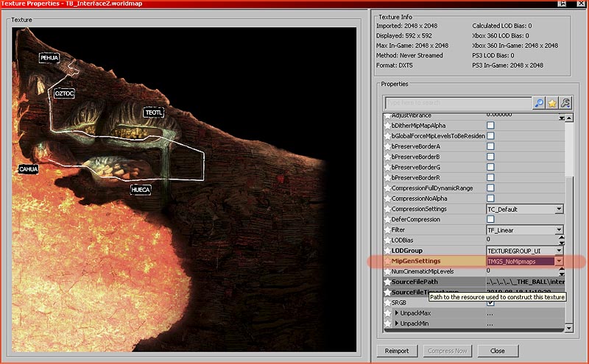
Task: Mark bPreserveBorderA as favorite with star
Action: click(387, 146)
